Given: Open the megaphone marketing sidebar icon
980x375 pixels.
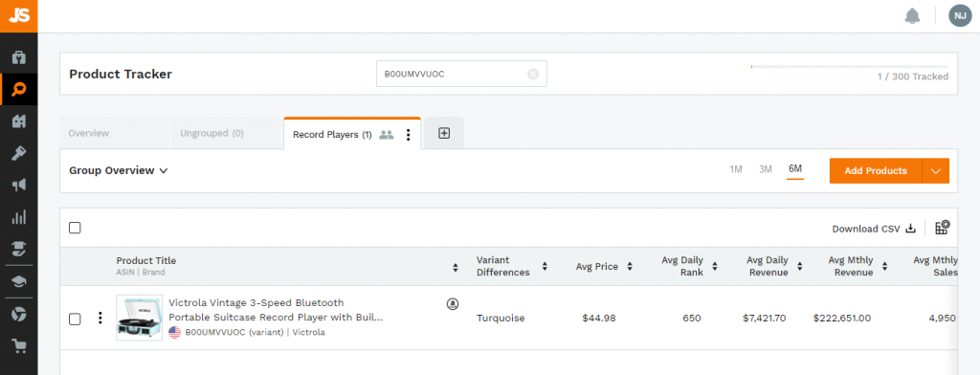Looking at the screenshot, I should (19, 186).
